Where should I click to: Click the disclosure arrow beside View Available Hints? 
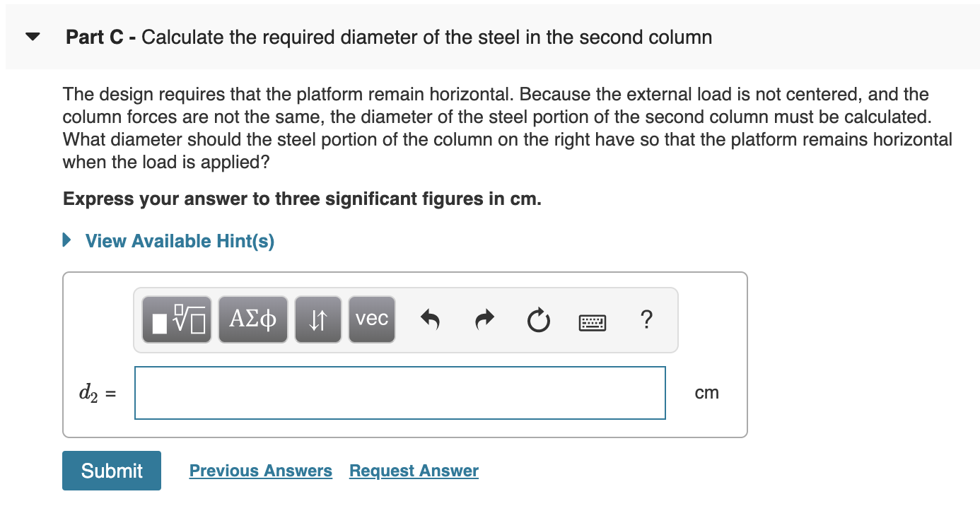click(67, 240)
